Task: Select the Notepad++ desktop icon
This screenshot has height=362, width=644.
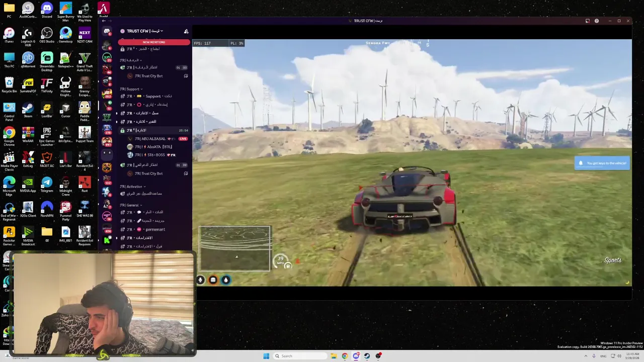Action: click(65, 59)
